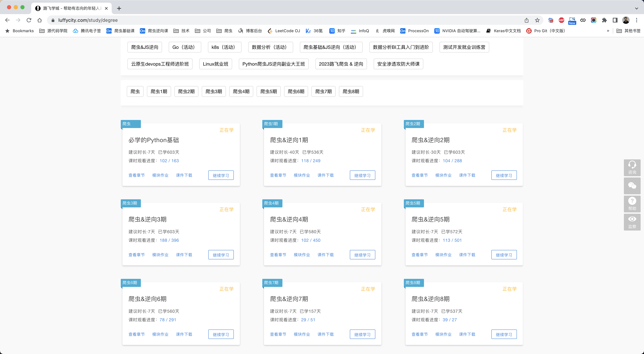644x354 pixels.
Task: Select the Go（活动）course category
Action: pyautogui.click(x=185, y=47)
